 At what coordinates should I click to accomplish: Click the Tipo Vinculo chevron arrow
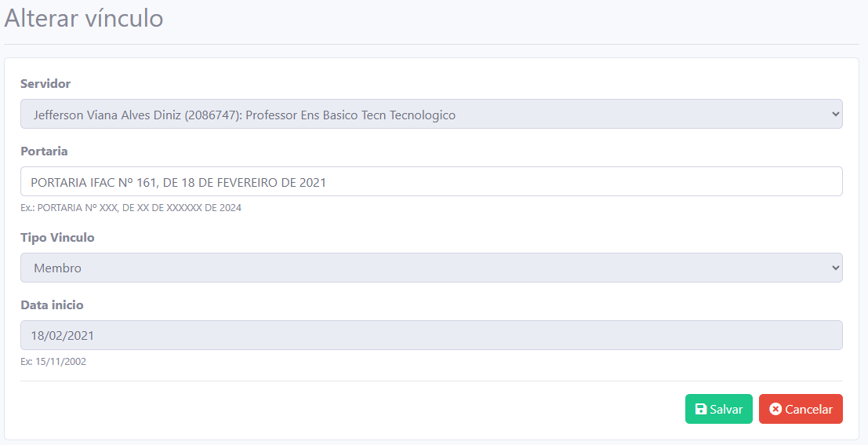coord(833,268)
